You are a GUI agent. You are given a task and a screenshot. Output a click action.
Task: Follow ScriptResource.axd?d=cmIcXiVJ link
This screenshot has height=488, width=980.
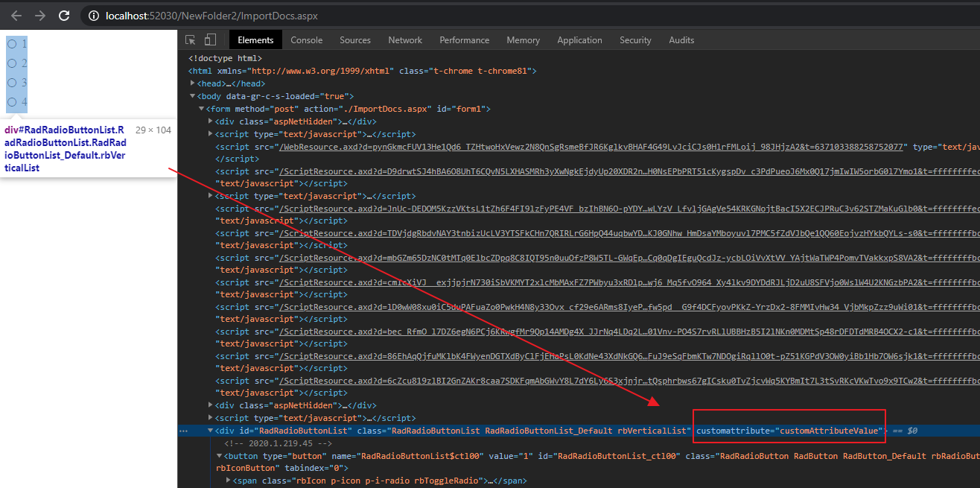[x=629, y=282]
